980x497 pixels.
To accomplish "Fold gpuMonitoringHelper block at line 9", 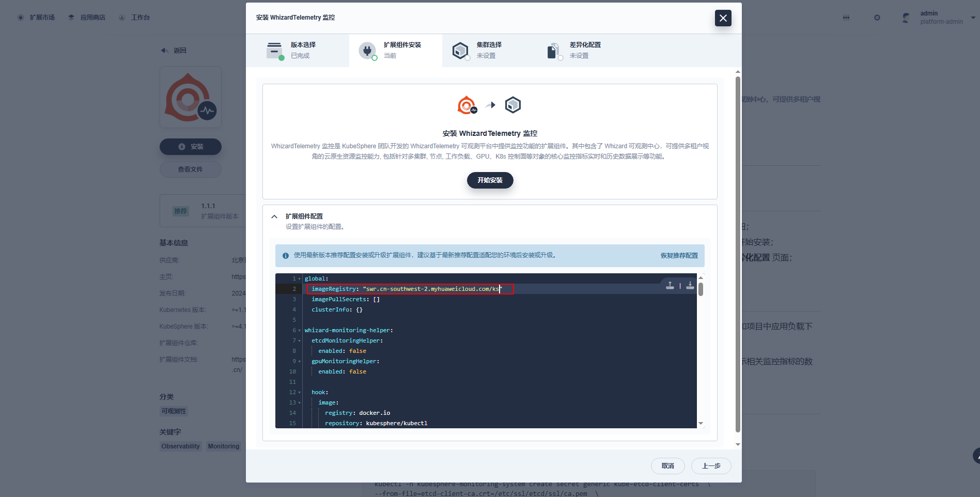I will pos(299,362).
